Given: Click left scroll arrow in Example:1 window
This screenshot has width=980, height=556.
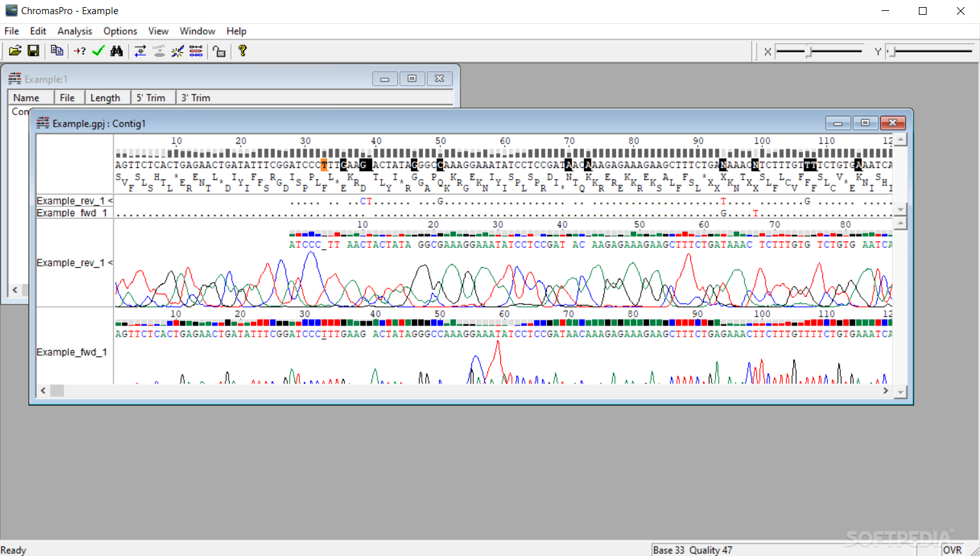Looking at the screenshot, I should (15, 290).
